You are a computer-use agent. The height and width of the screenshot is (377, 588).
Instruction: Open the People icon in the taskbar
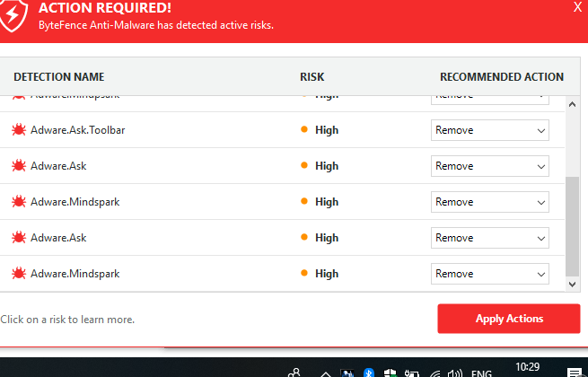click(294, 373)
